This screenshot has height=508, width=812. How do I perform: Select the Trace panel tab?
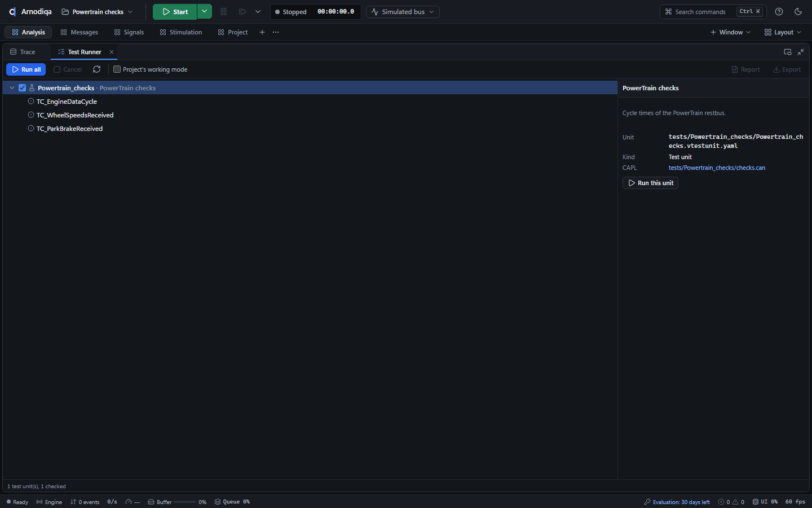click(23, 52)
